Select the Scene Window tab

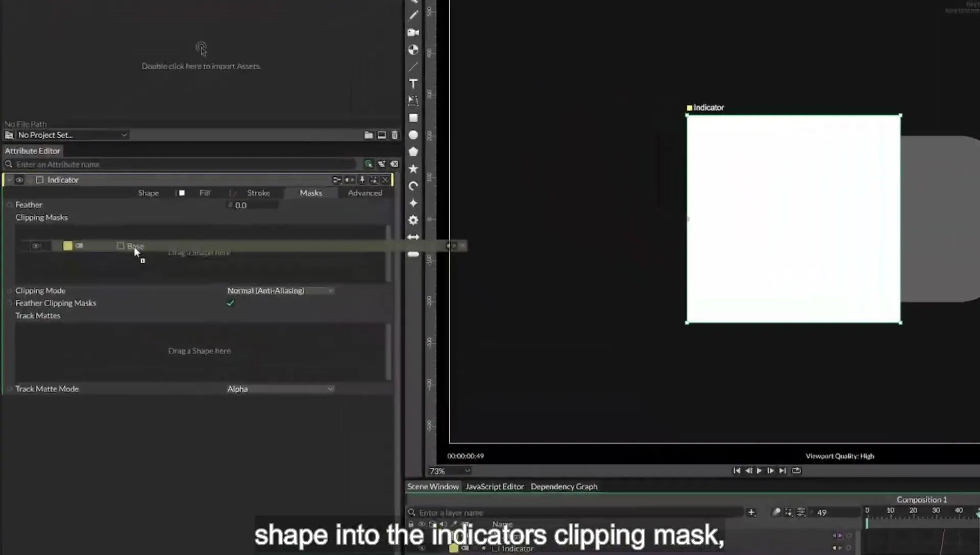[x=433, y=487]
